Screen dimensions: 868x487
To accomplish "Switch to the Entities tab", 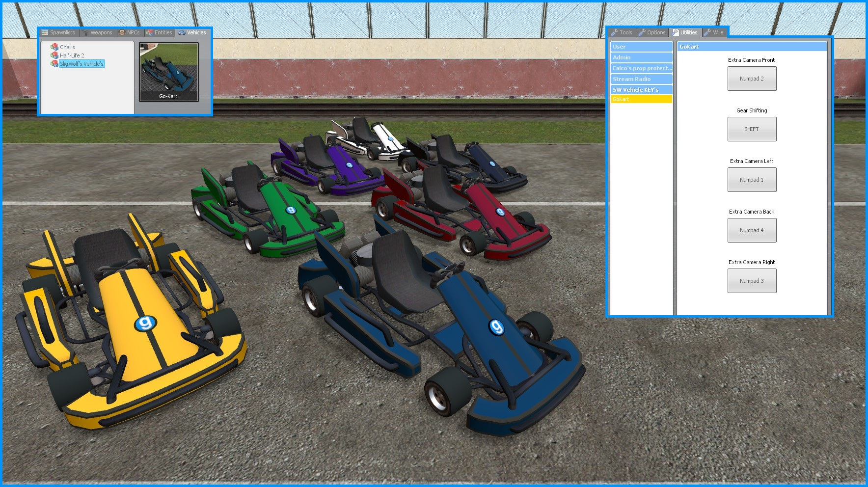I will [160, 33].
